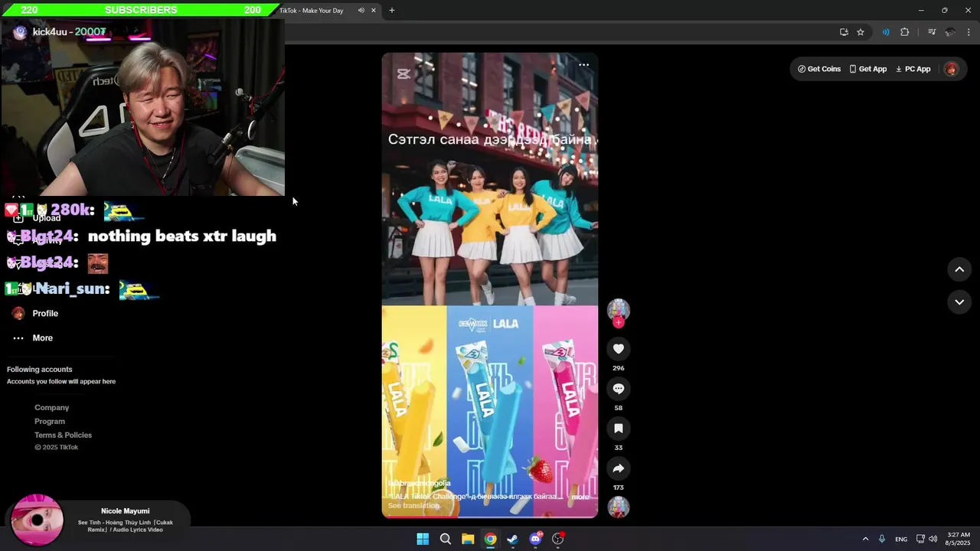Expand the Program footer section
Viewport: 980px width, 551px height.
click(50, 421)
